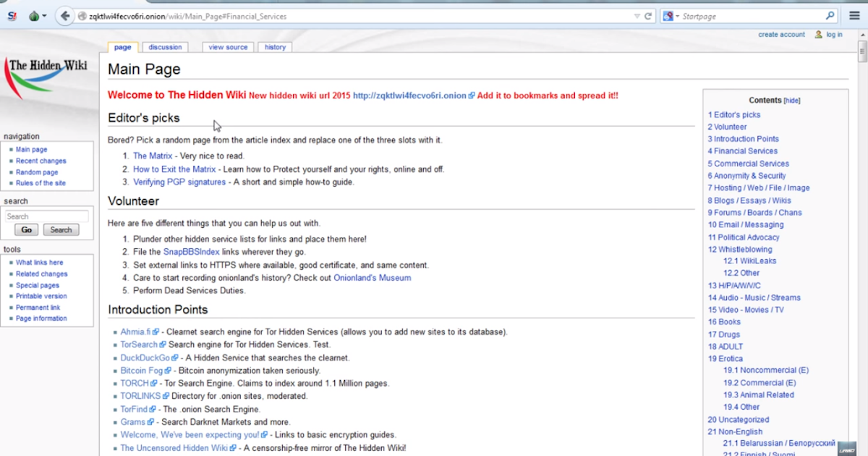This screenshot has width=868, height=456.
Task: Go back with the browser back arrow
Action: pyautogui.click(x=65, y=16)
